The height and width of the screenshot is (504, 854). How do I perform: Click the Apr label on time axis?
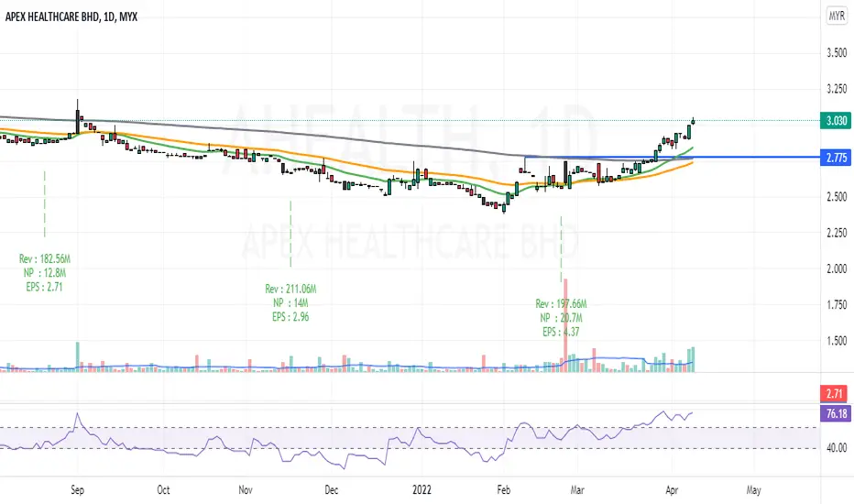672,490
